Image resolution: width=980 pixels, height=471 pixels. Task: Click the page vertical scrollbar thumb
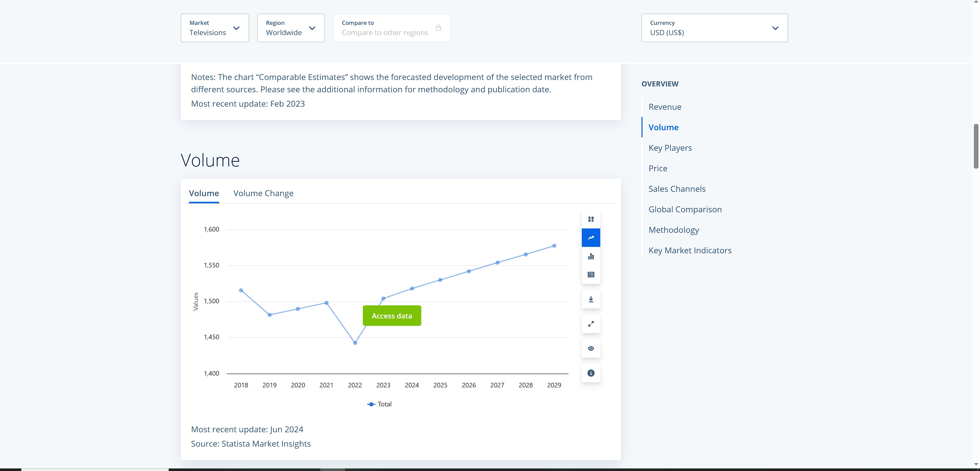click(x=976, y=146)
